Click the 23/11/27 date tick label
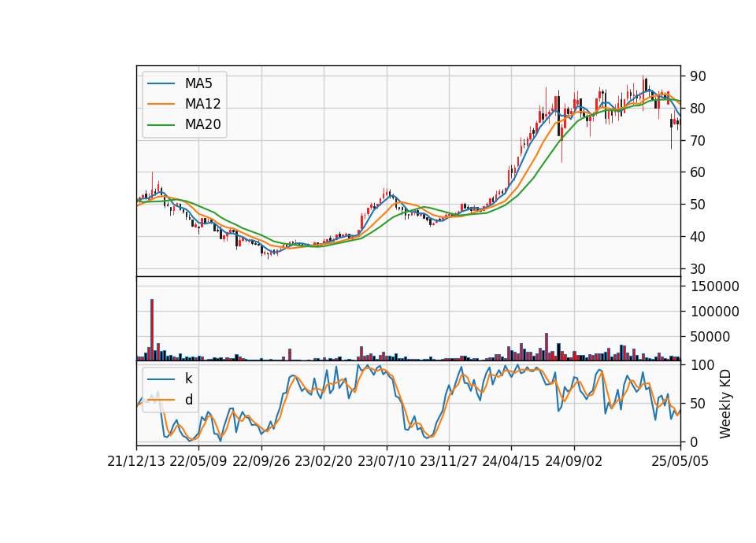Viewport: 756px width, 543px height. (x=448, y=461)
